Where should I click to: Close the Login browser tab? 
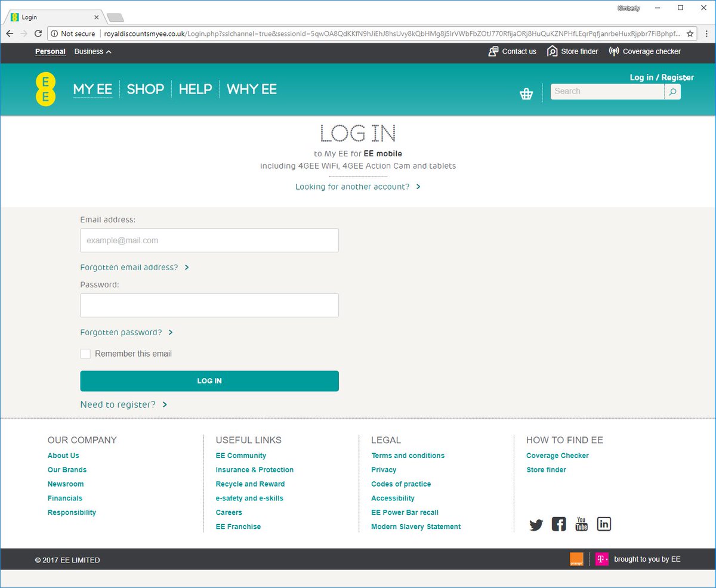(97, 17)
